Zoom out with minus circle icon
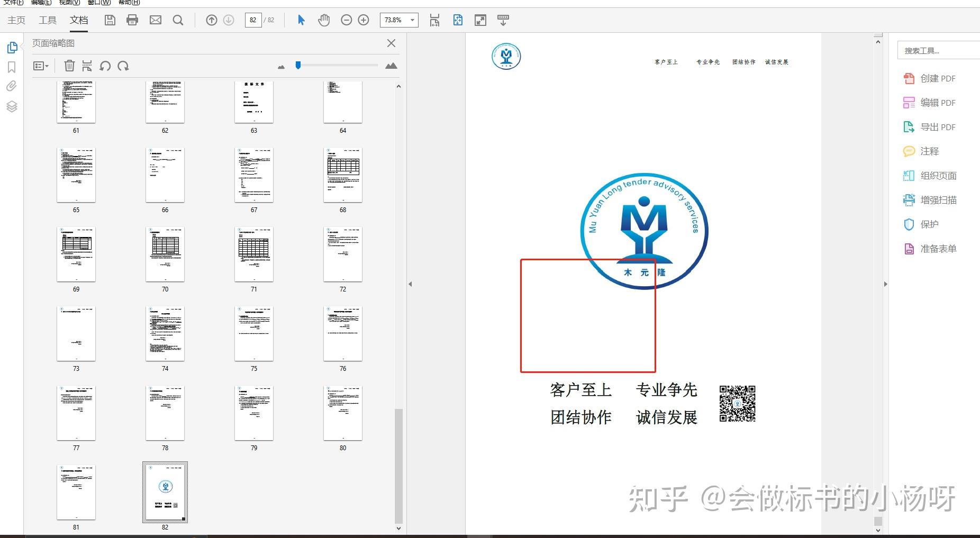Viewport: 980px width, 538px height. (347, 20)
